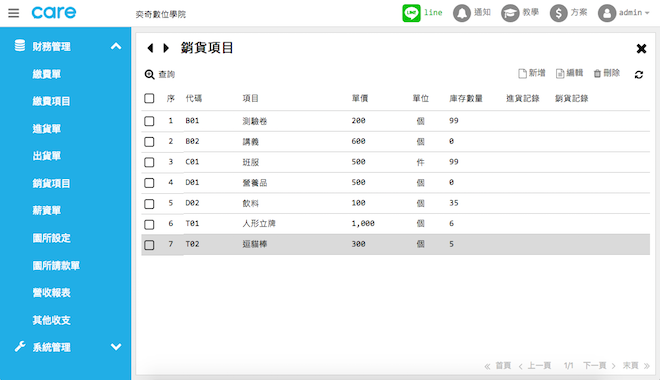This screenshot has width=660, height=380.
Task: Open 繳費項目 in the sidebar
Action: (x=51, y=101)
